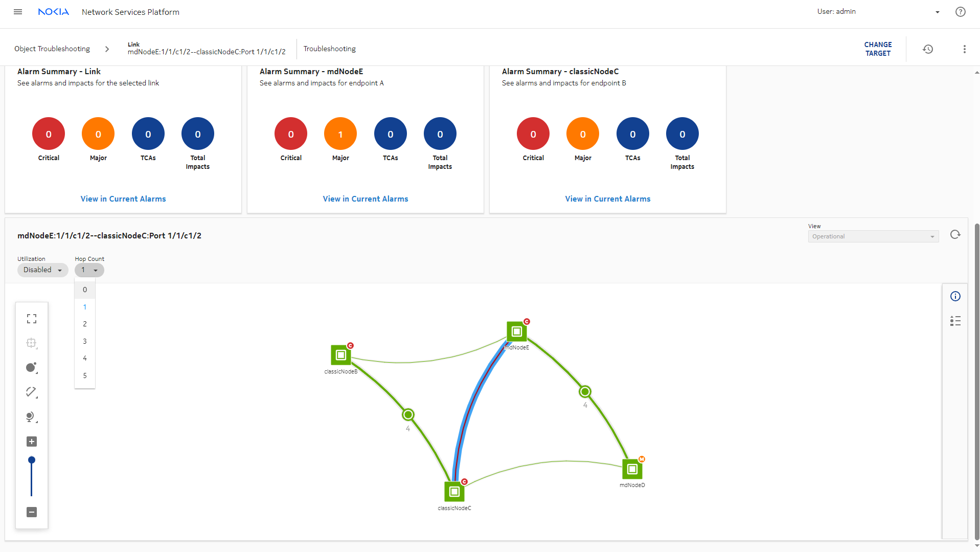Open the hamburger navigation menu
Viewport: 980px width, 552px height.
coord(18,12)
